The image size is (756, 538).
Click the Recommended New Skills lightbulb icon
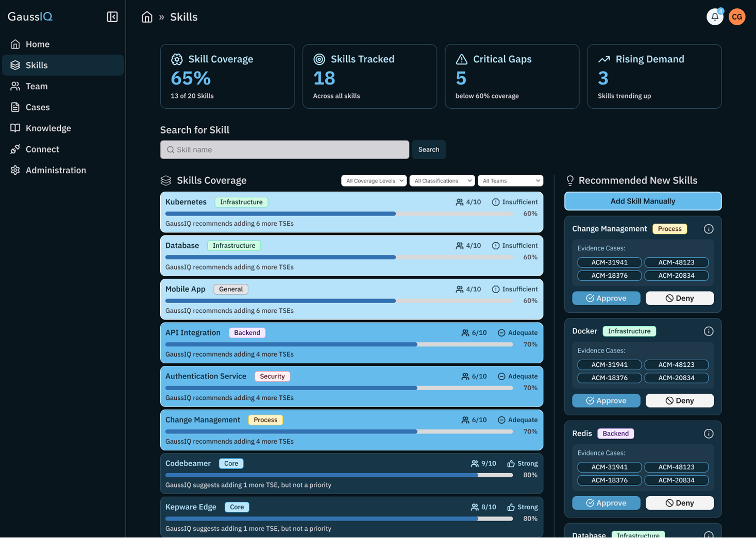tap(570, 180)
